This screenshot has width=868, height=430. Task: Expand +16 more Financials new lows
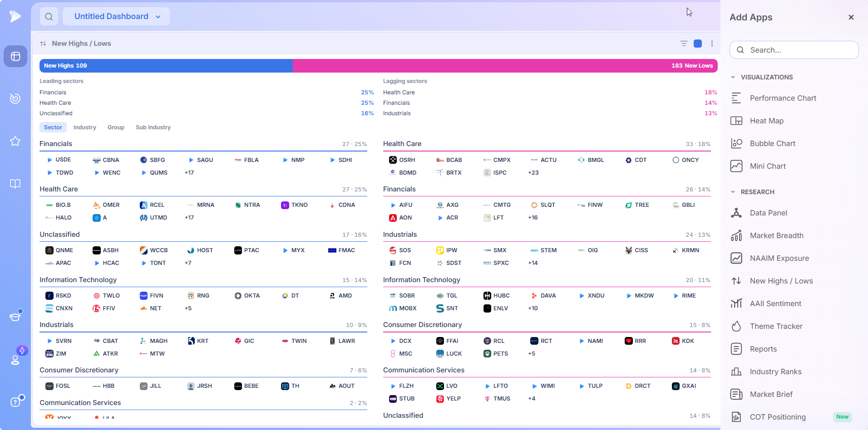pyautogui.click(x=533, y=218)
